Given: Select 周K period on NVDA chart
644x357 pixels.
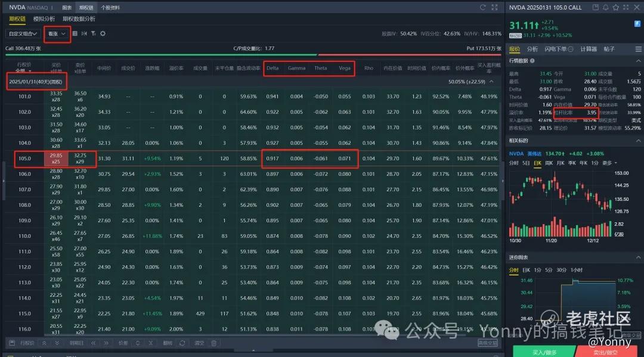Looking at the screenshot, I should coord(549,163).
